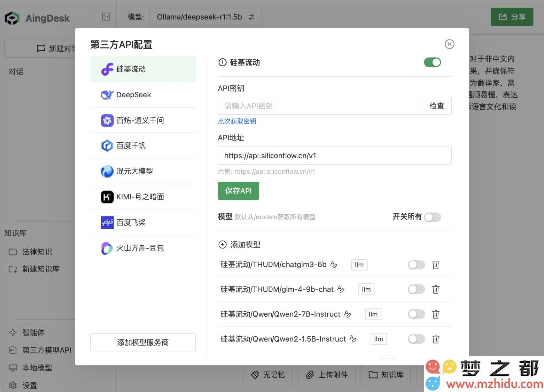Enable the THUDM/chatglm3-6b model switch
Screen dimensions: 544x392
click(x=416, y=265)
